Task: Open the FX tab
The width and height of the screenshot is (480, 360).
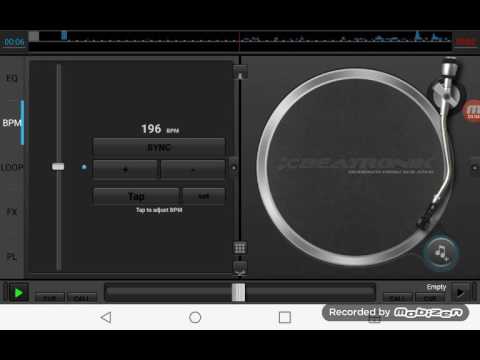Action: 12,212
